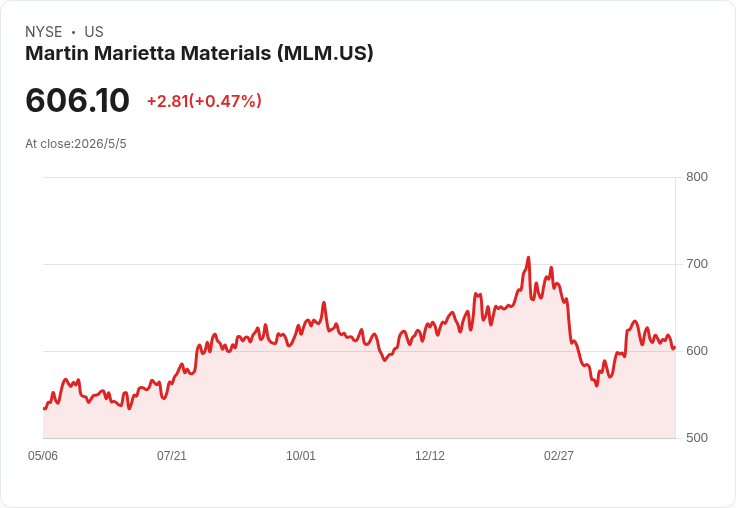Screen dimensions: 736x508
Task: Click the lowest dip after 02/27
Action: point(597,385)
